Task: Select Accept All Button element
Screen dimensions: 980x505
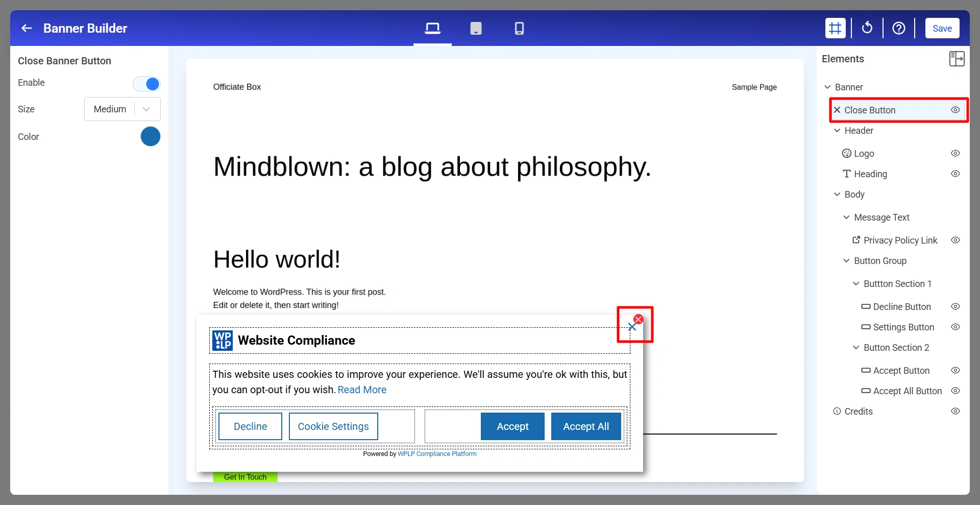Action: (902, 391)
